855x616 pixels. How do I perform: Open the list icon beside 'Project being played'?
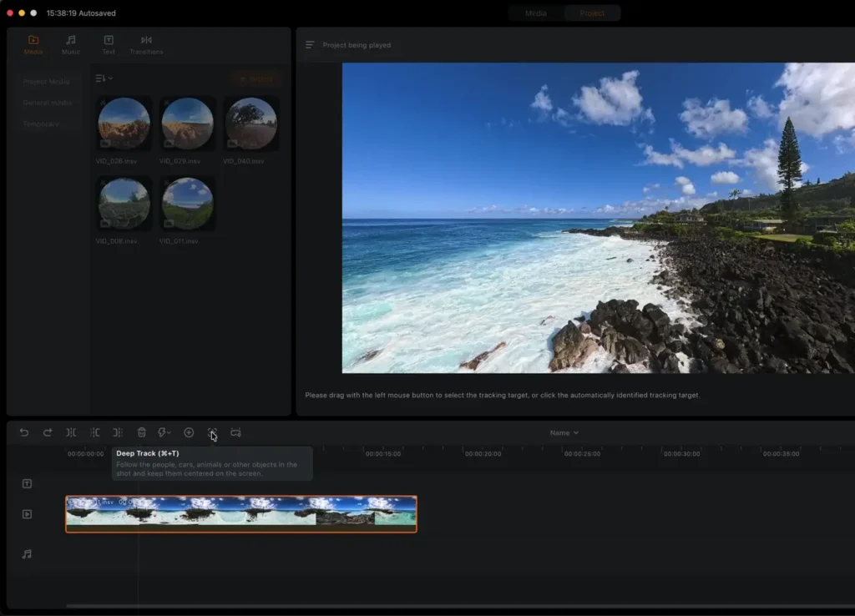tap(310, 45)
